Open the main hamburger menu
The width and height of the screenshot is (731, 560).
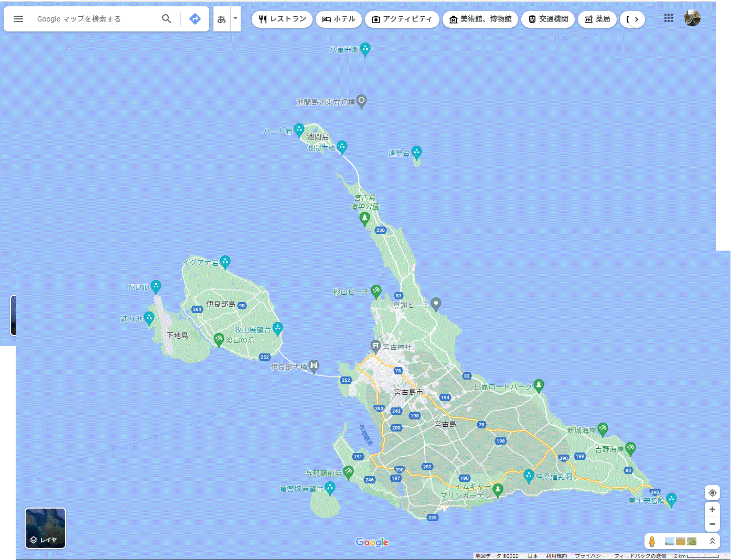pyautogui.click(x=18, y=19)
